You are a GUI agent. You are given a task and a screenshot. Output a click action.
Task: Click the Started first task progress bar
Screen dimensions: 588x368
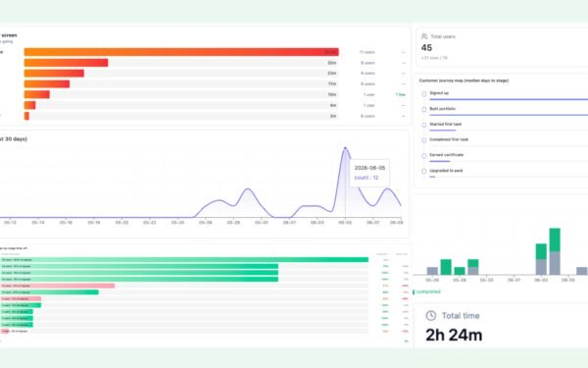443,131
